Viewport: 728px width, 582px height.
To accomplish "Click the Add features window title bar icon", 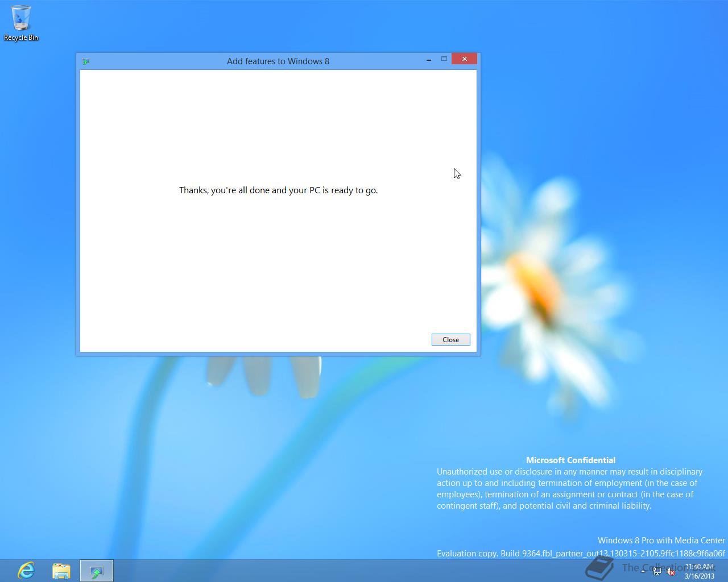I will (x=86, y=61).
